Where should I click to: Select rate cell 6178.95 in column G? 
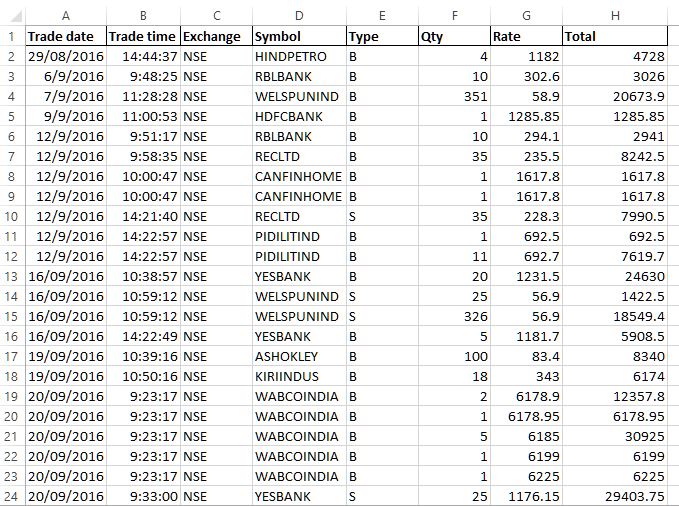pyautogui.click(x=527, y=416)
